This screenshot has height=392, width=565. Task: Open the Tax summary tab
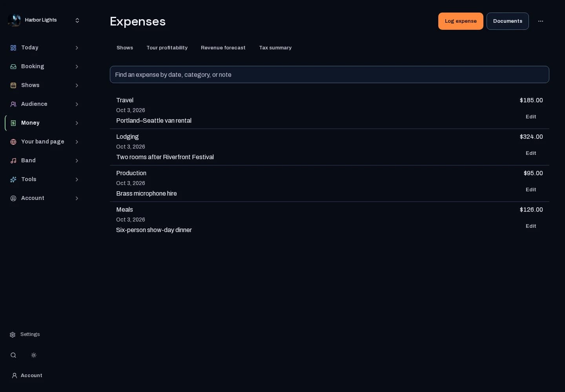point(275,48)
